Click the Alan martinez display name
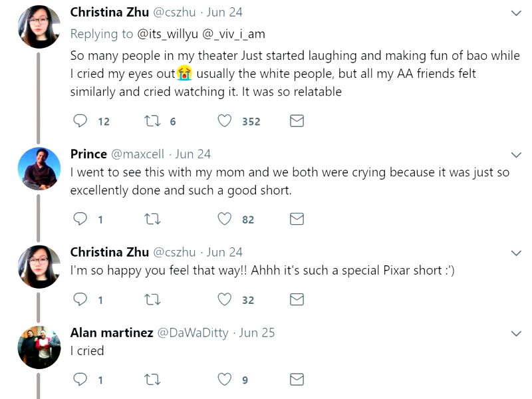 tap(111, 332)
